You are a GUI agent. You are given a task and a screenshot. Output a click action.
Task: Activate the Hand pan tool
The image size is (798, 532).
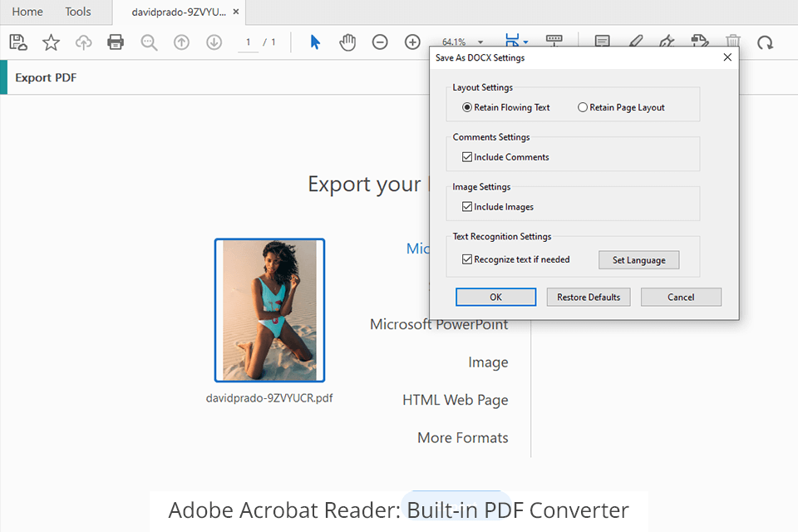347,42
